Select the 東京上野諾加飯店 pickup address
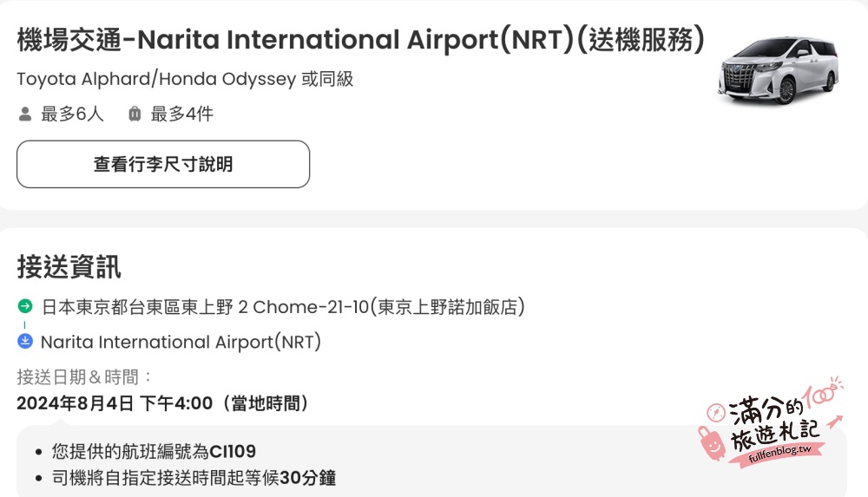 pyautogui.click(x=283, y=306)
